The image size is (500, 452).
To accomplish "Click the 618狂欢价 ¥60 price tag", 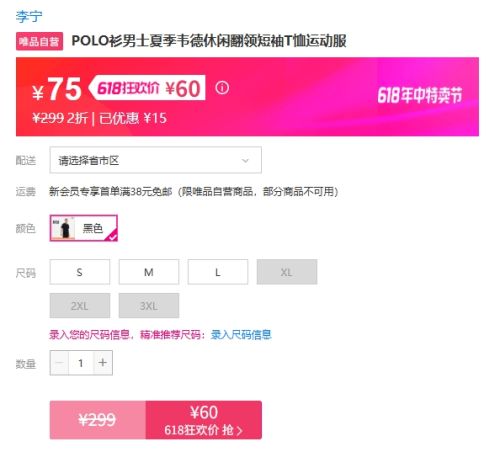I will (x=147, y=88).
